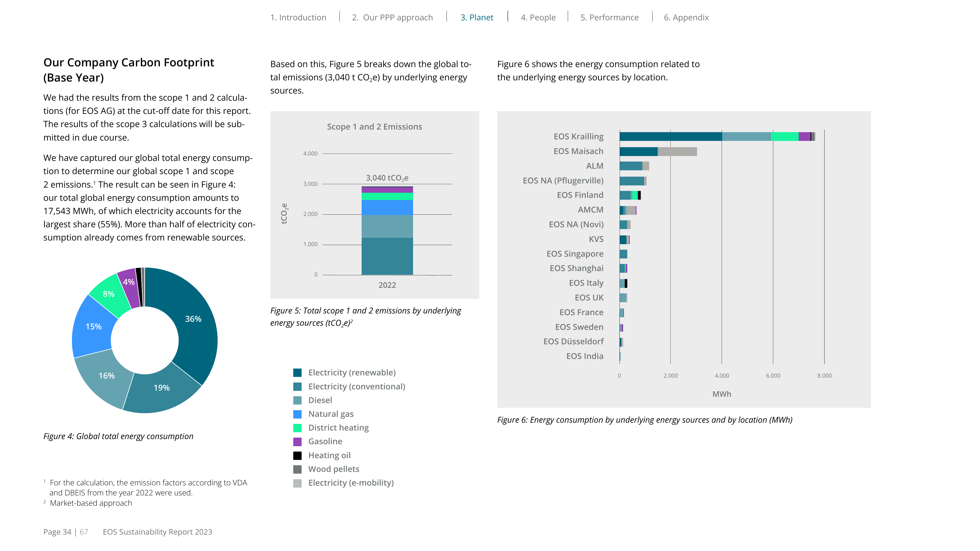Click the EOS UK row label
This screenshot has width=980, height=551.
pyautogui.click(x=589, y=298)
